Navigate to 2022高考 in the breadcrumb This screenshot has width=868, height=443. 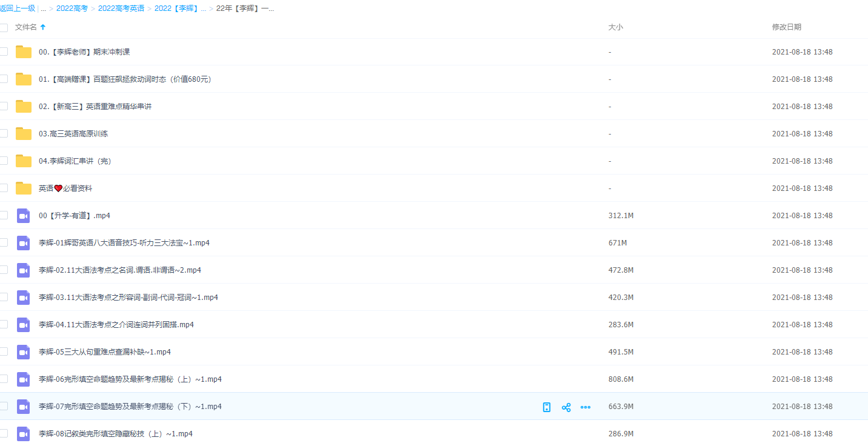[x=72, y=8]
